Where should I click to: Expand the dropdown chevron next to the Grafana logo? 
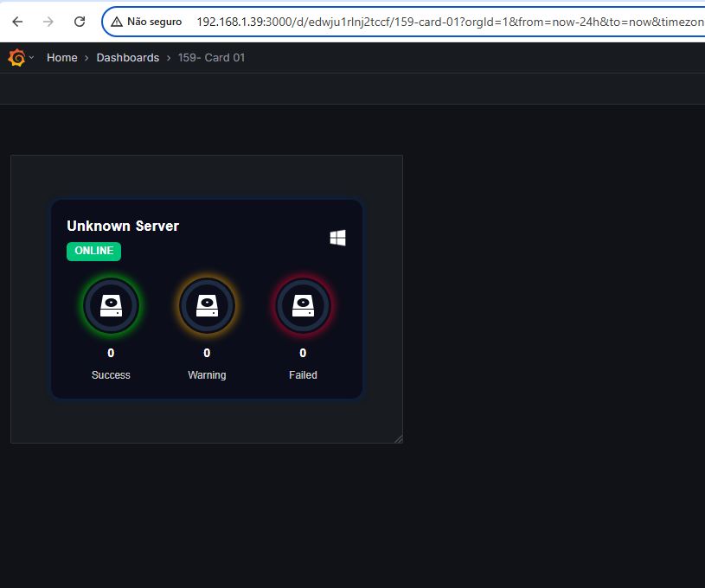click(31, 58)
